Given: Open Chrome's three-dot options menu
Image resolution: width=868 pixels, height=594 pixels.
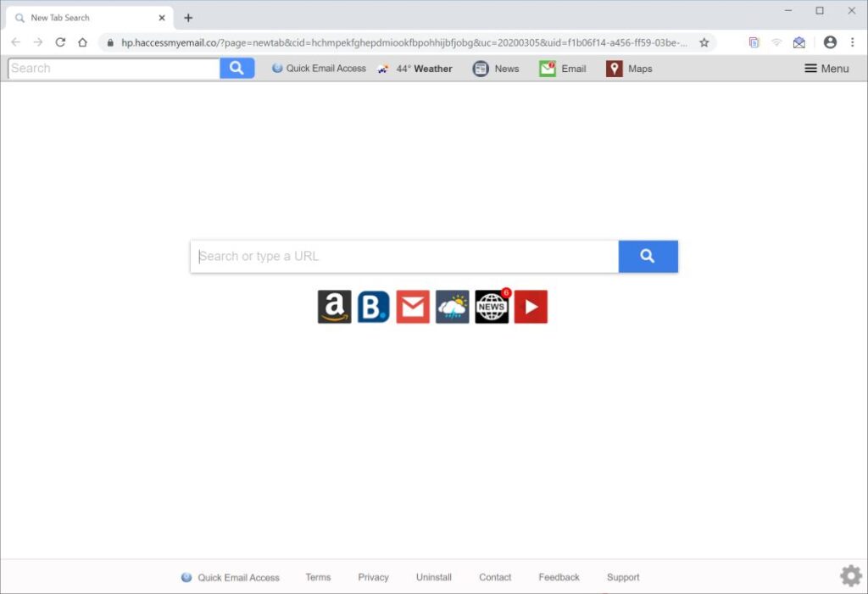Looking at the screenshot, I should click(x=852, y=42).
